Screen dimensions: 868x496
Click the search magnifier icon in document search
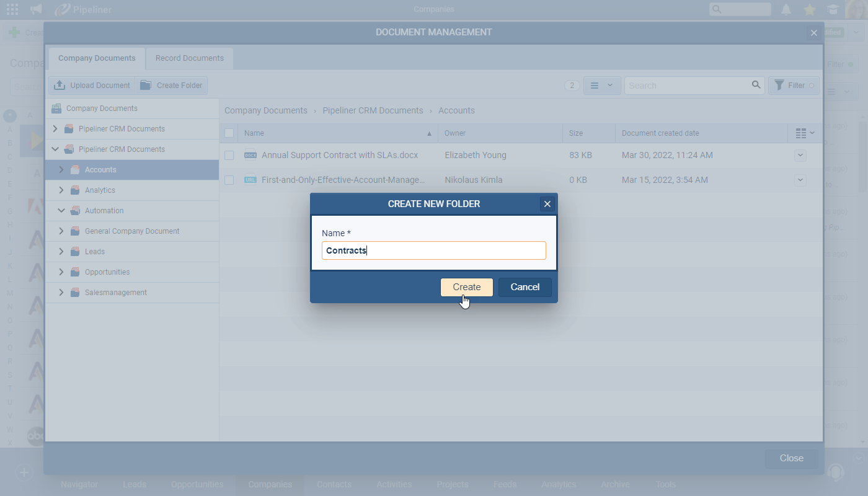756,85
